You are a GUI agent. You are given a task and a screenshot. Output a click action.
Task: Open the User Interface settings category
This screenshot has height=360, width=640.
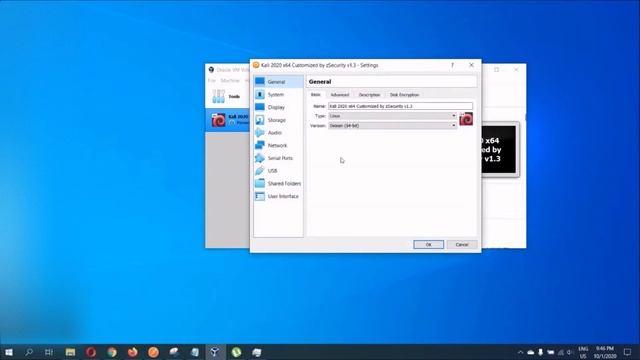pos(278,196)
